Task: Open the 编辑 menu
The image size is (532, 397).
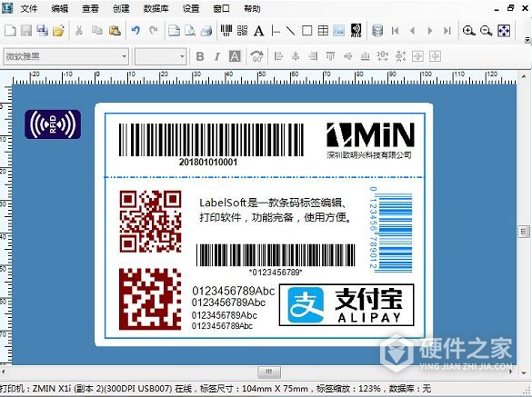Action: [60, 8]
